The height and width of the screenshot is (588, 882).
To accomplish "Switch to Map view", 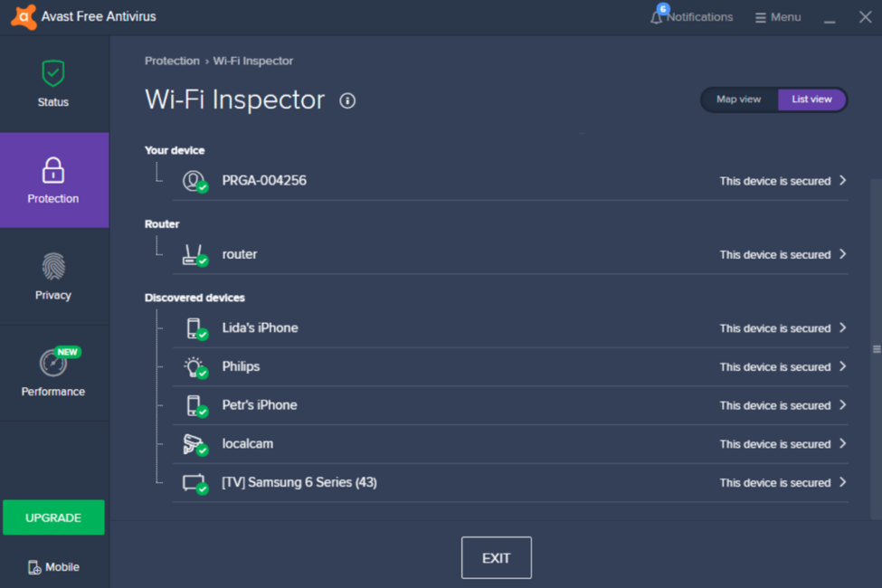I will 738,100.
